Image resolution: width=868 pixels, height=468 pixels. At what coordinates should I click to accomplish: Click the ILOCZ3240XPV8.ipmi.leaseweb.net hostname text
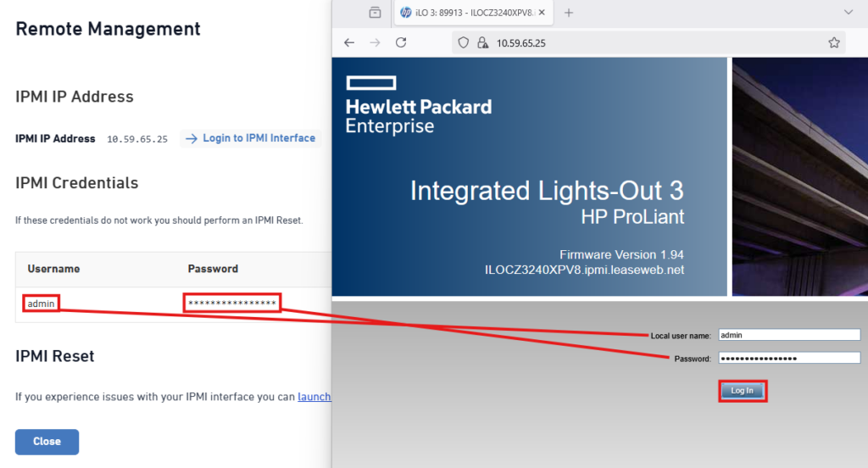click(x=584, y=270)
